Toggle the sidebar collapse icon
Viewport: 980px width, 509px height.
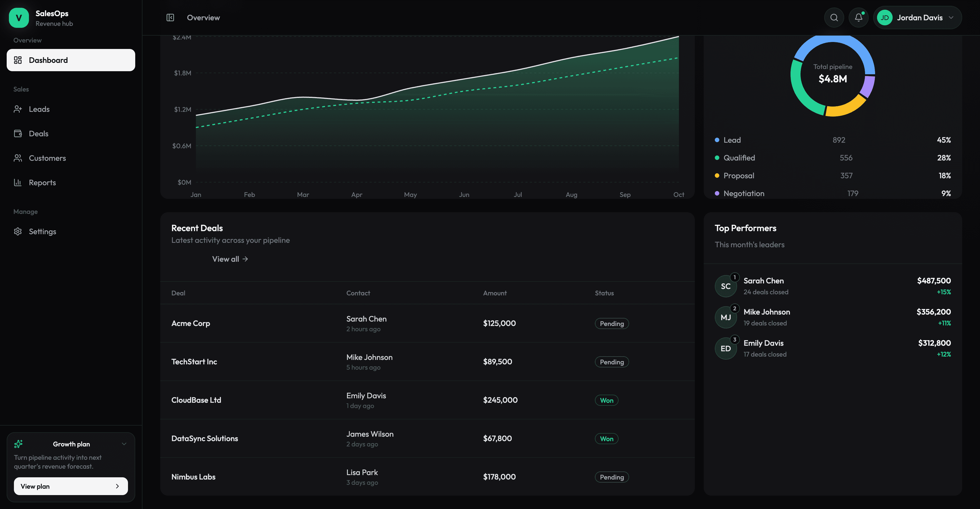point(170,18)
